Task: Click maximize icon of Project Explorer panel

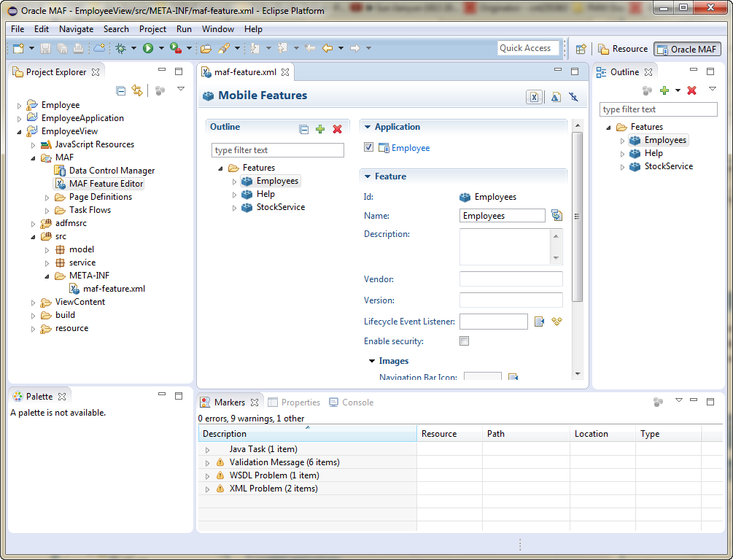Action: point(179,71)
